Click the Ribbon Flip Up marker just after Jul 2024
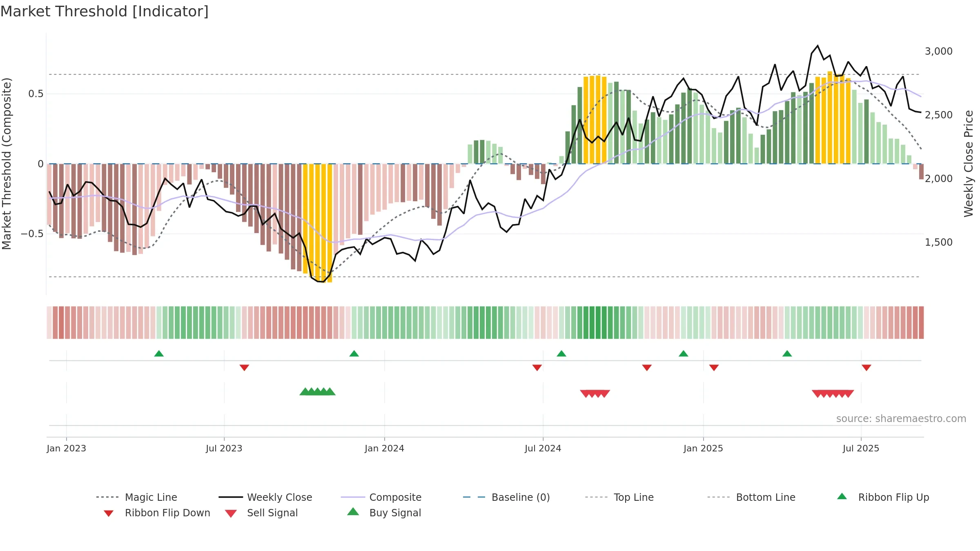This screenshot has height=551, width=980. 561,353
